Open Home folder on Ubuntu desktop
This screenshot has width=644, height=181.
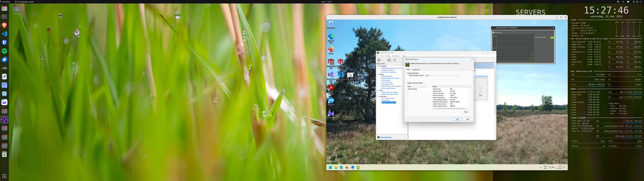coord(17,10)
